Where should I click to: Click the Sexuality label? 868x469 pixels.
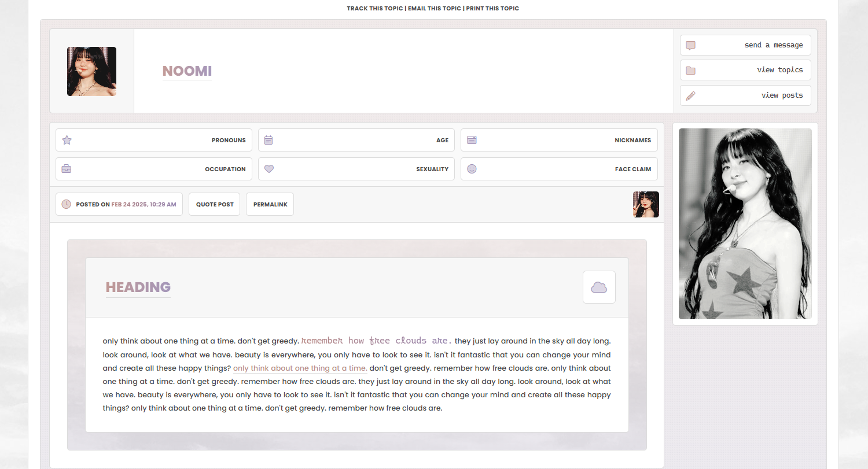click(432, 169)
